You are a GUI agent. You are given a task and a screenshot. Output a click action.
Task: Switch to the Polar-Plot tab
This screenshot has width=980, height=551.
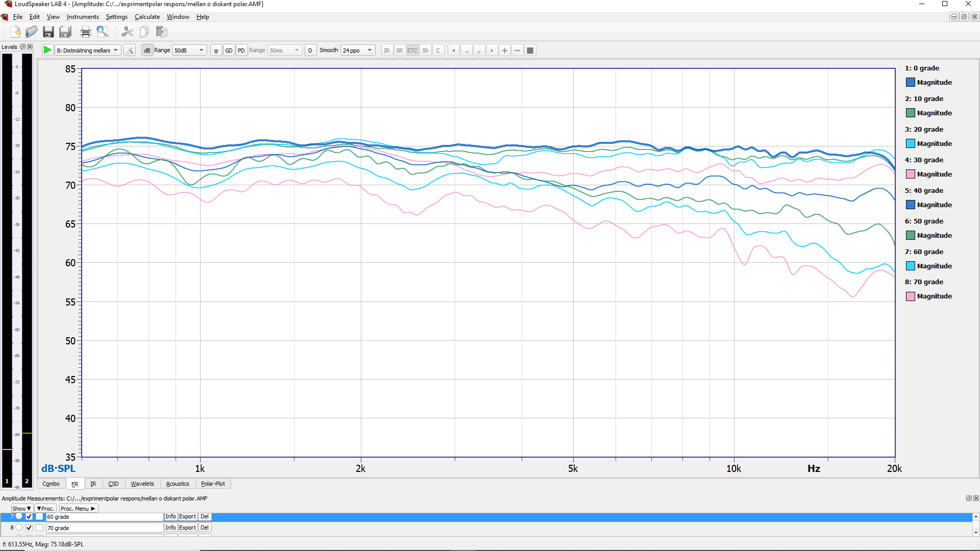click(213, 484)
